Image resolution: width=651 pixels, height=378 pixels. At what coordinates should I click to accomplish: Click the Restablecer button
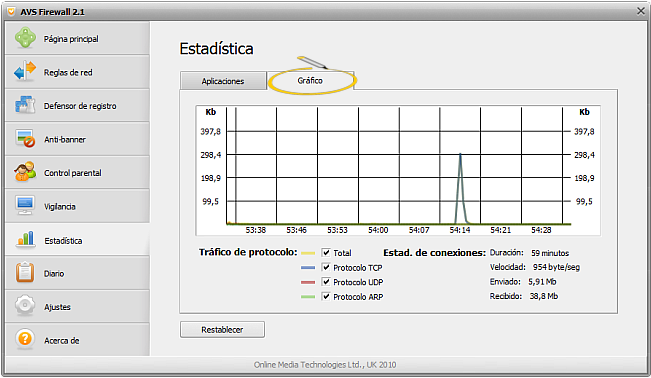222,329
